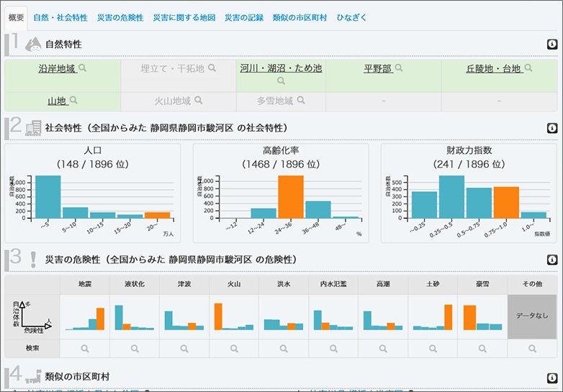
Task: Click the search magnifier under 洪水 column
Action: click(284, 349)
